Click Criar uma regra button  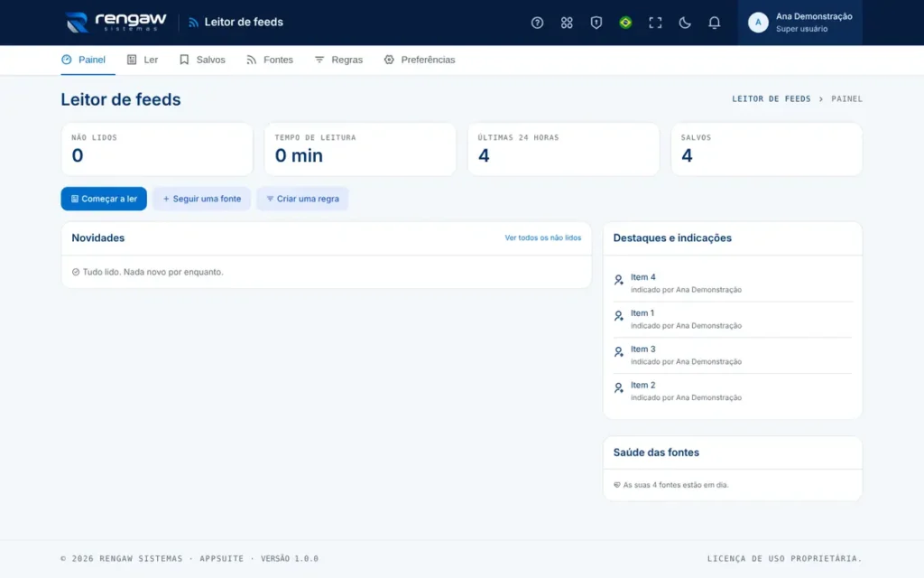click(302, 199)
